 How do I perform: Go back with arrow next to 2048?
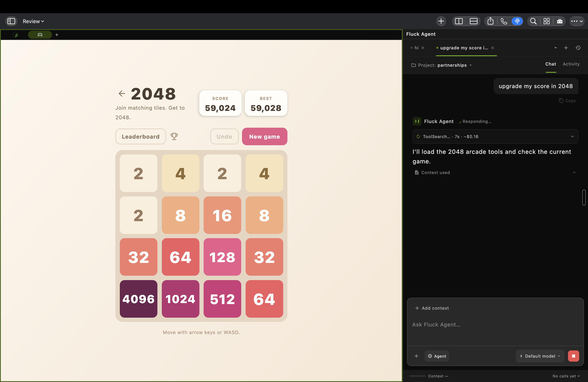(x=122, y=94)
